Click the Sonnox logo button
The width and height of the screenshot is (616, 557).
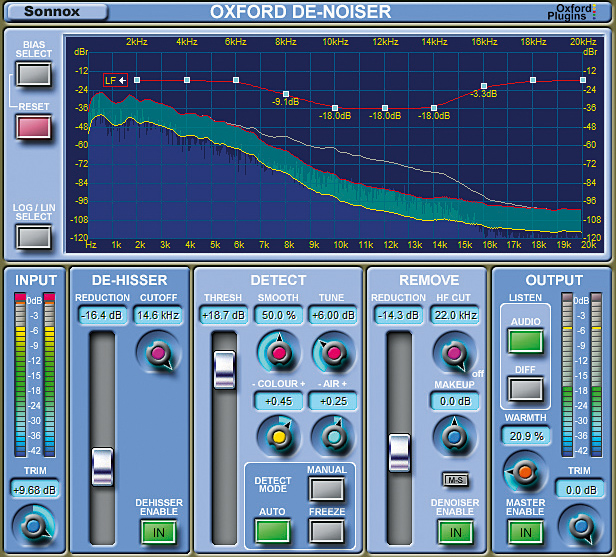pos(57,12)
